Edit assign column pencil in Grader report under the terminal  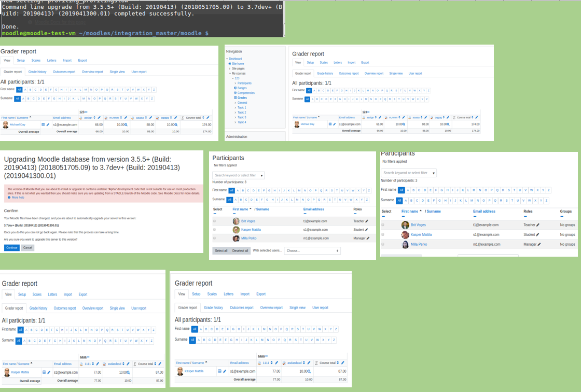click(x=99, y=118)
